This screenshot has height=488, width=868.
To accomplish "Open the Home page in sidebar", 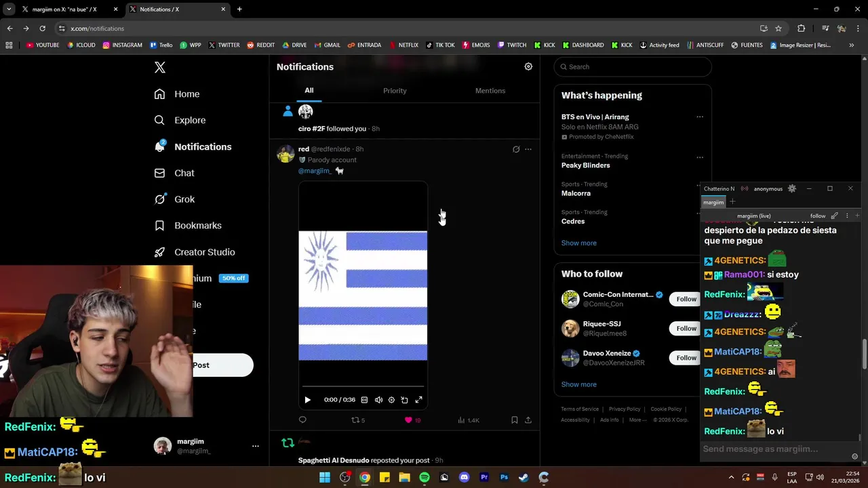I will [177, 94].
